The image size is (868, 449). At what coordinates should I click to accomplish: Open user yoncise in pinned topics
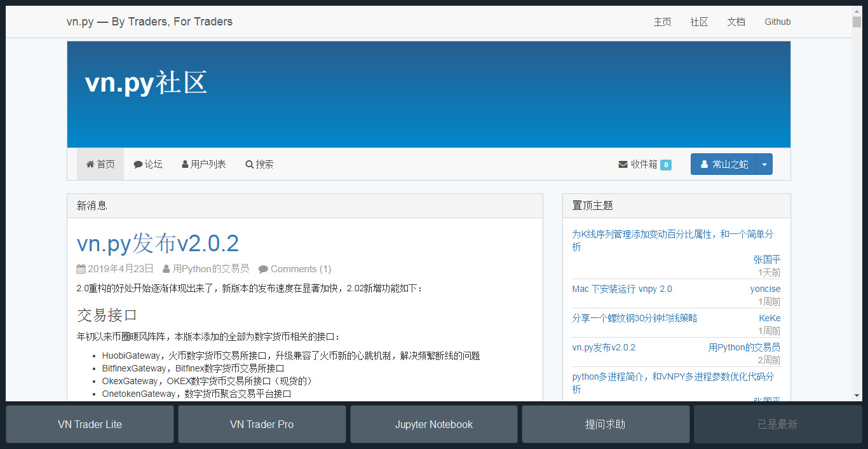pos(765,289)
